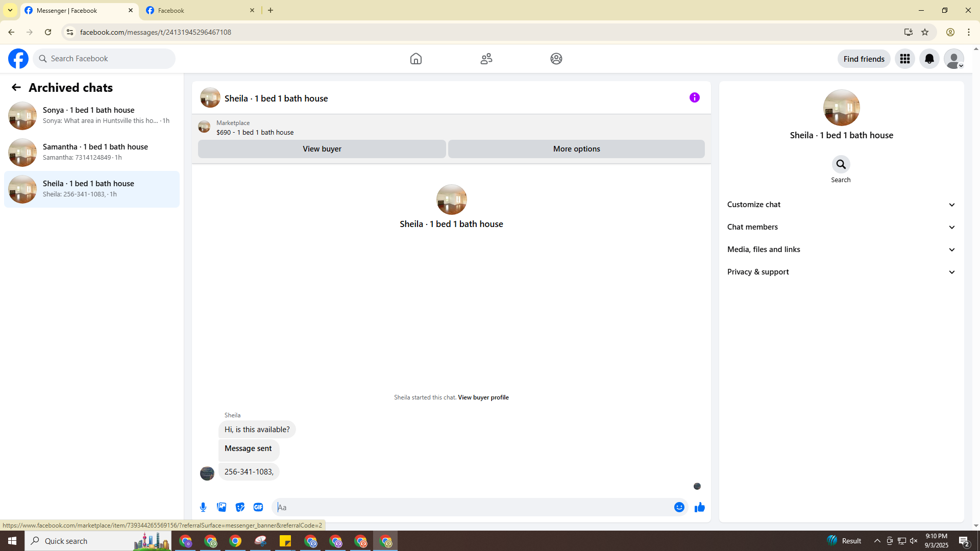Open the Groups icon in top navigation
Image resolution: width=980 pixels, height=551 pixels.
point(556,59)
